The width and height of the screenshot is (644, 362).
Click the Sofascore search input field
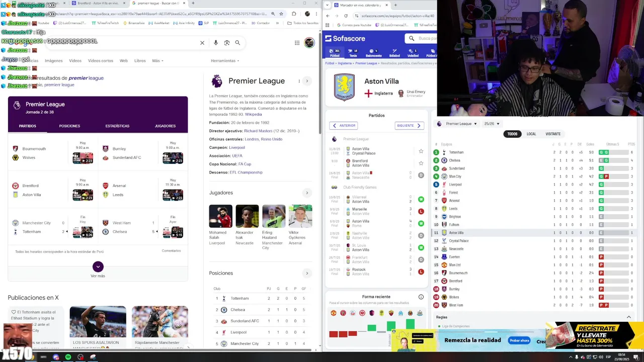(x=422, y=38)
